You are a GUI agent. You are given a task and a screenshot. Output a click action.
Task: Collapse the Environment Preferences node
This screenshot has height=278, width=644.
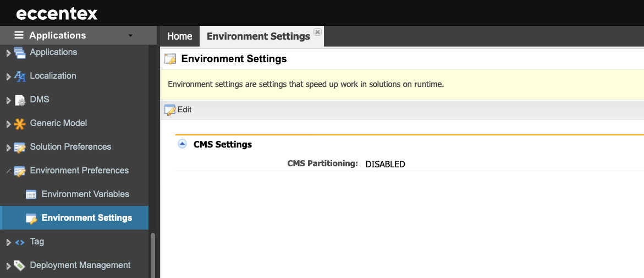pos(9,171)
